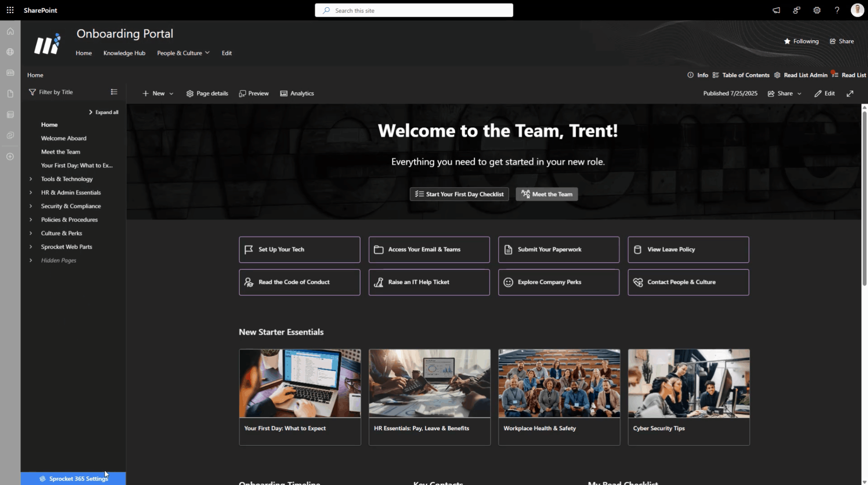Expand the Tools & Technology tree node
This screenshot has width=868, height=485.
[x=31, y=179]
